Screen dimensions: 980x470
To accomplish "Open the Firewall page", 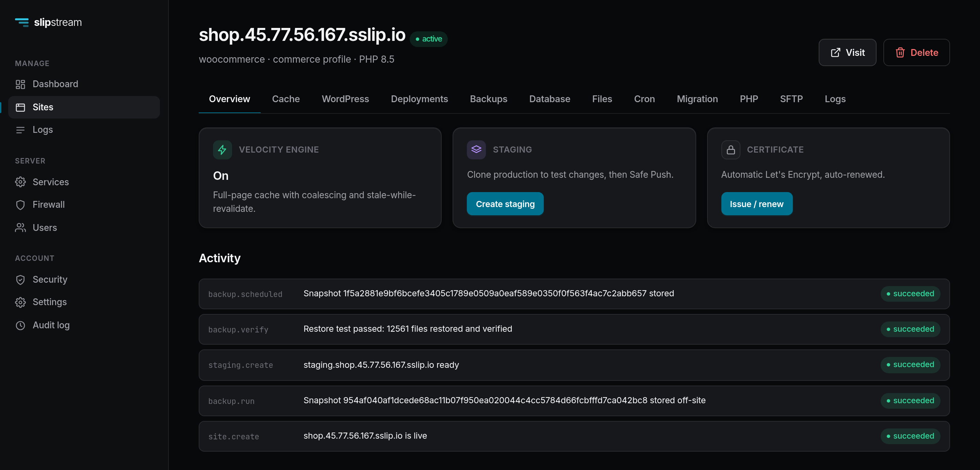I will [84, 205].
